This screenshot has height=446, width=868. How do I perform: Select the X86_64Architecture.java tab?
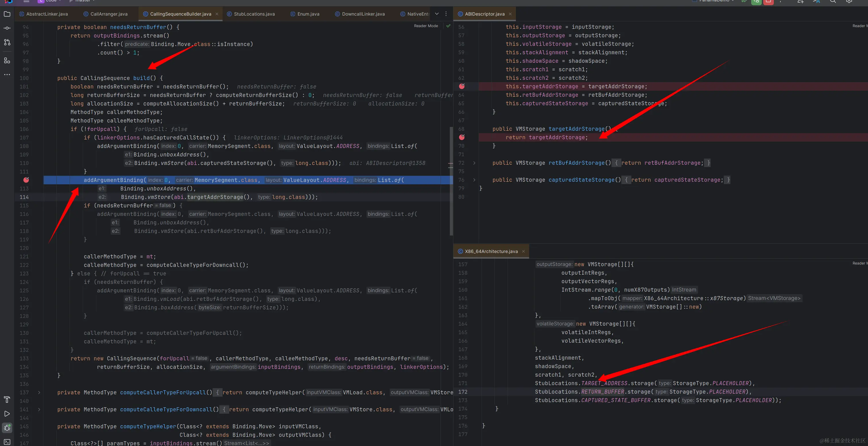491,251
